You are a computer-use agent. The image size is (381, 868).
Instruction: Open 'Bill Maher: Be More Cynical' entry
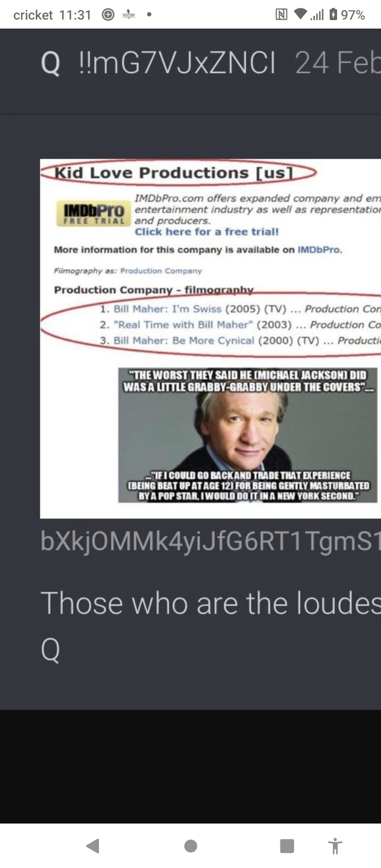(184, 340)
